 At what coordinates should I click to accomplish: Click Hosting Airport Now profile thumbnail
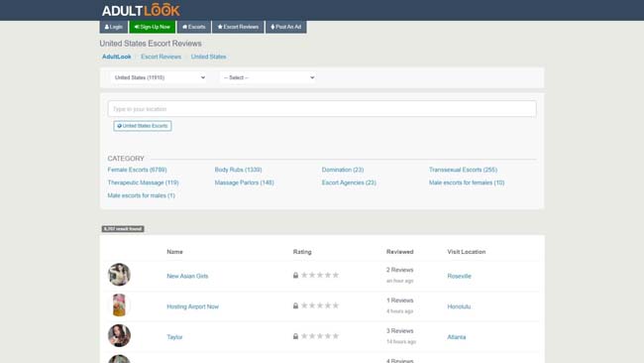119,305
